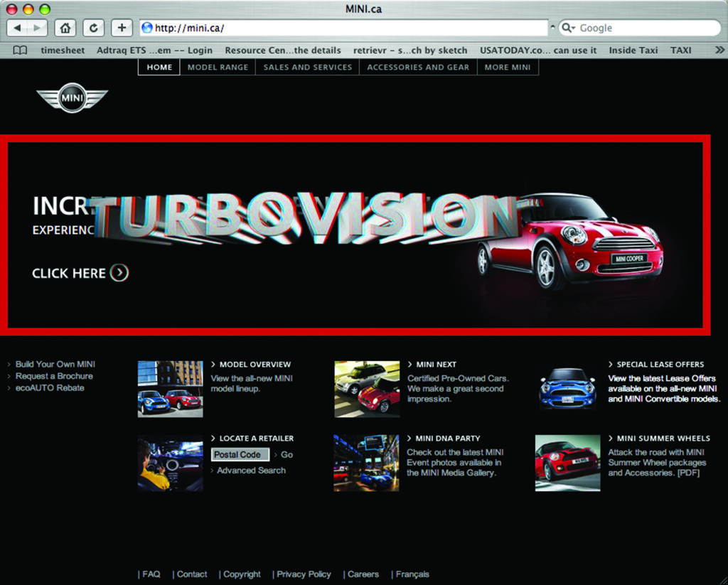Click Go next to Postal Code

pos(287,454)
